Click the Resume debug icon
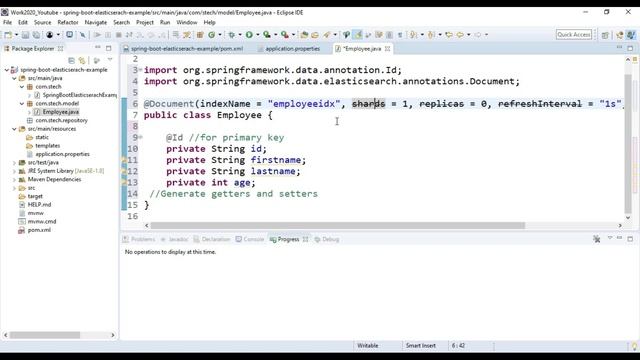The width and height of the screenshot is (640, 360). [x=98, y=35]
